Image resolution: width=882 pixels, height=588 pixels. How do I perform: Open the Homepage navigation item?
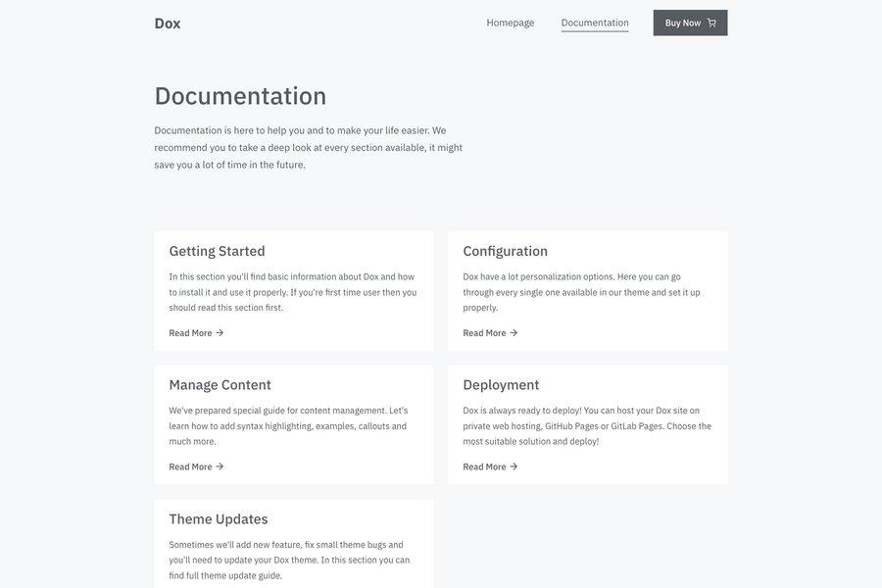coord(511,20)
